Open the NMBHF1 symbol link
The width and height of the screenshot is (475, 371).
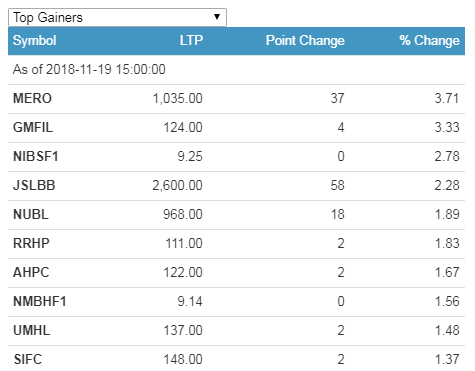point(40,302)
